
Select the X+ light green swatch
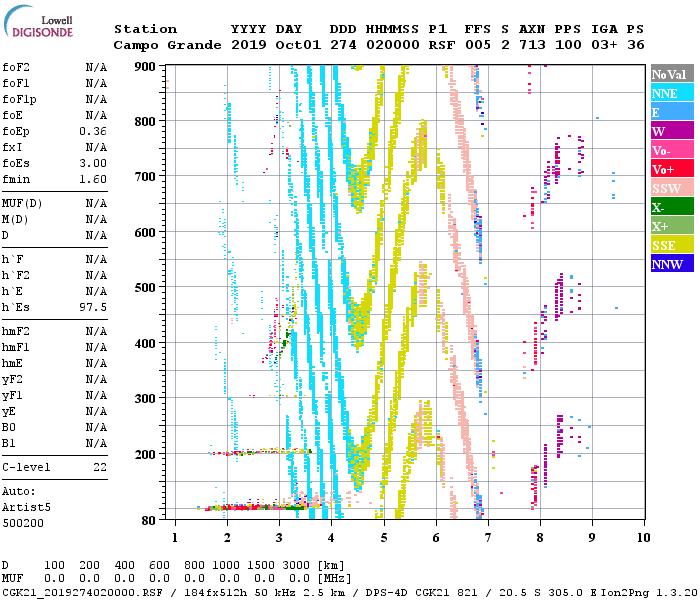672,226
